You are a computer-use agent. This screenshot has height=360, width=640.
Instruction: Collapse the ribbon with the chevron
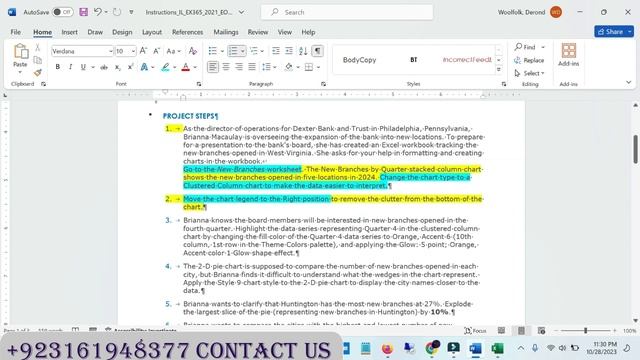point(629,82)
